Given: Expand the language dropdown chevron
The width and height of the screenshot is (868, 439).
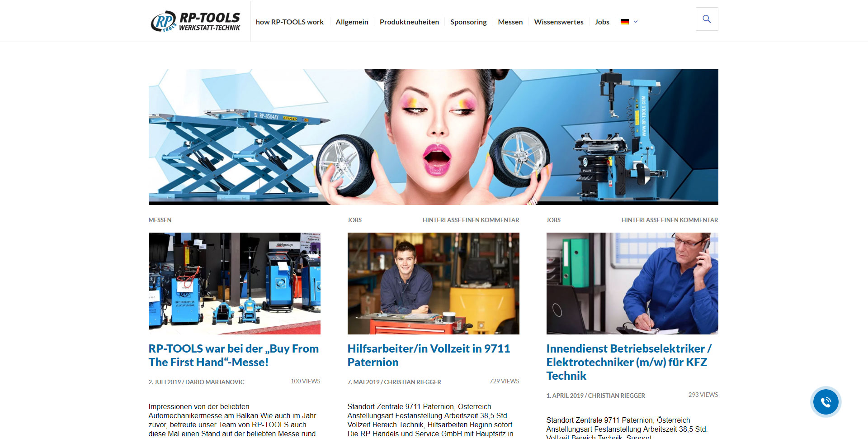Looking at the screenshot, I should (x=636, y=22).
